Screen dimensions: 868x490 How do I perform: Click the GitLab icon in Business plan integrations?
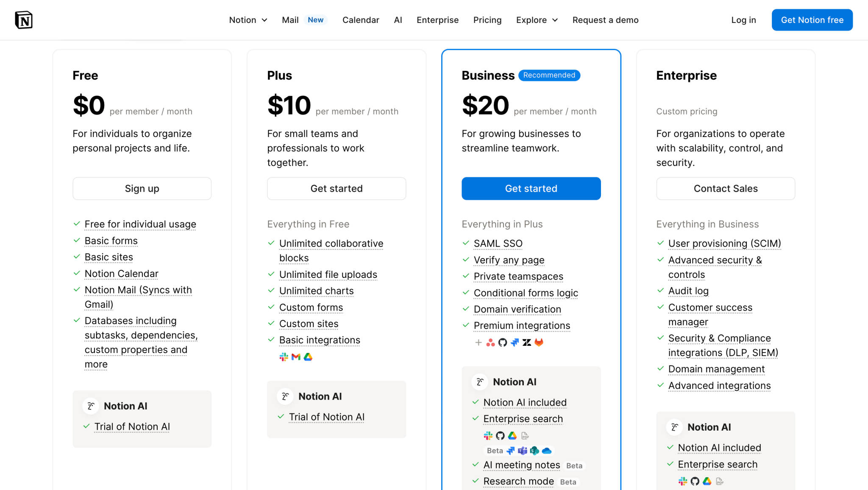(x=539, y=342)
